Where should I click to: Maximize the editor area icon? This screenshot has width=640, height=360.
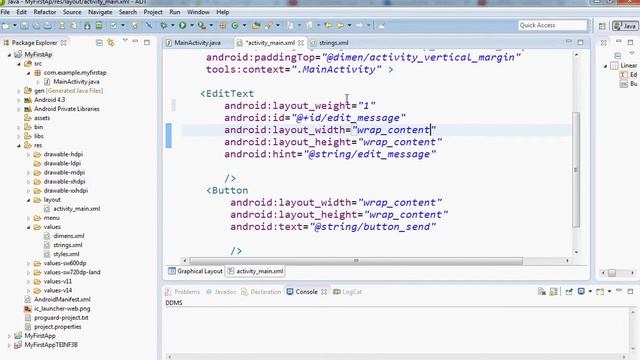(580, 42)
